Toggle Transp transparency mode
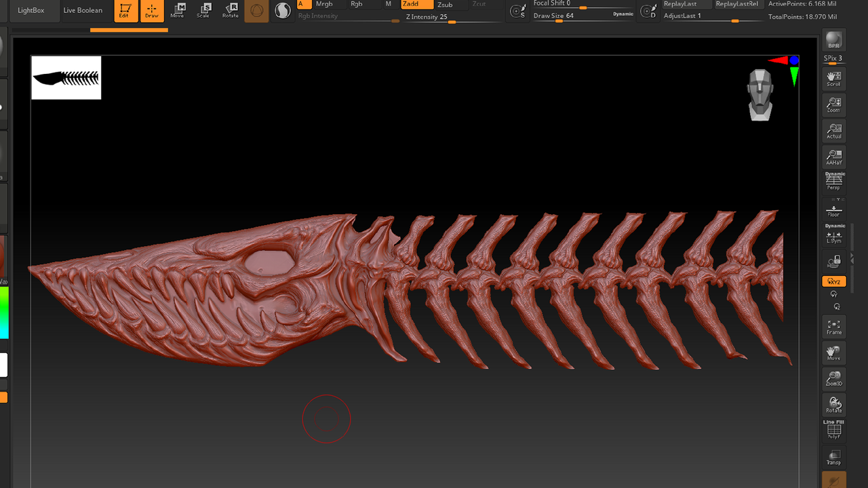The width and height of the screenshot is (868, 488). tap(833, 457)
